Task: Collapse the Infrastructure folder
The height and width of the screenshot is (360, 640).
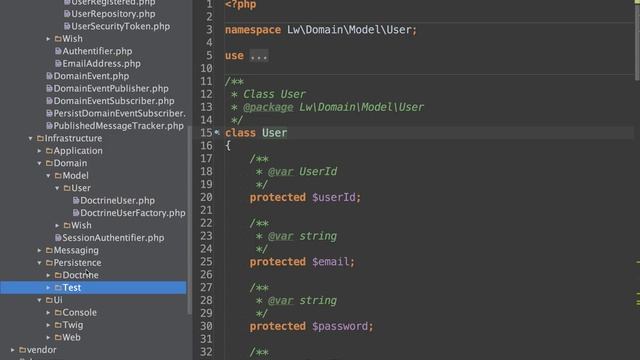Action: [31, 138]
